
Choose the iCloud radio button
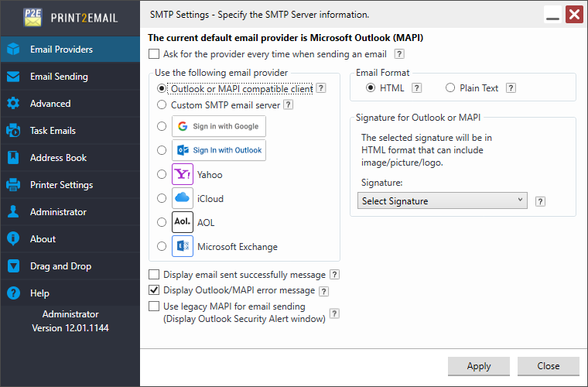coord(162,198)
